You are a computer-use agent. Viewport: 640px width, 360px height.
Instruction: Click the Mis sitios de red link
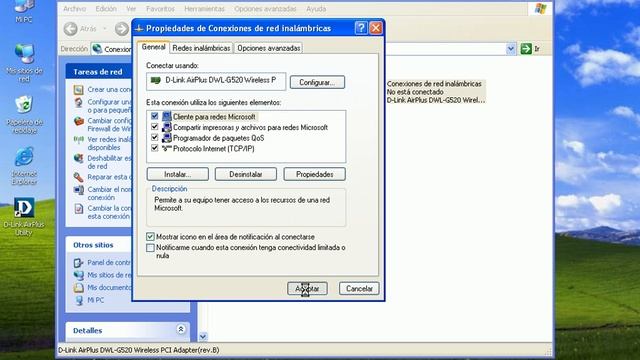click(109, 275)
